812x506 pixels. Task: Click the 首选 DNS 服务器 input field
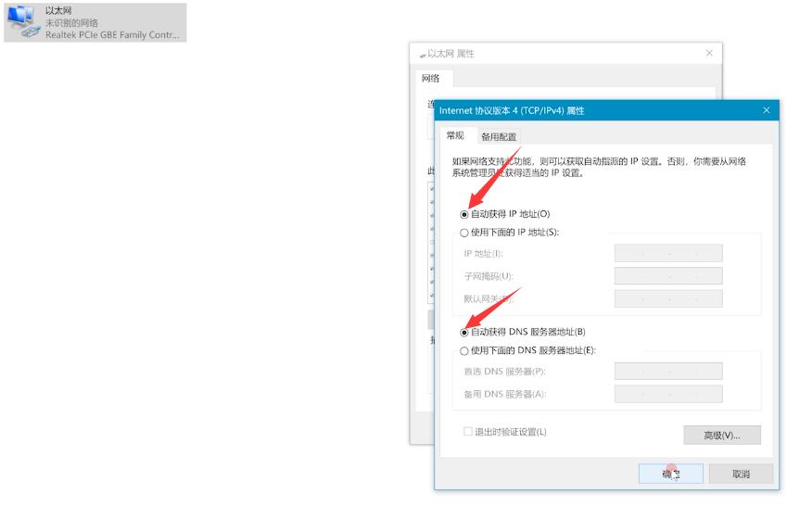(668, 372)
